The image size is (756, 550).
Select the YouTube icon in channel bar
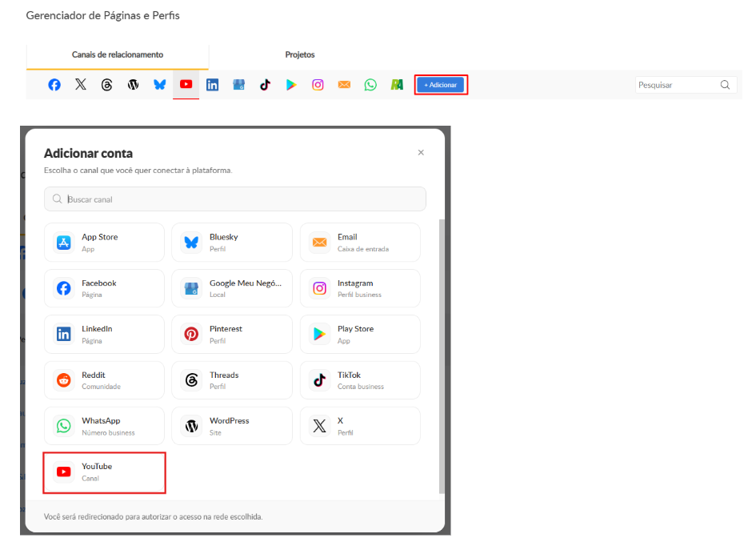click(186, 84)
